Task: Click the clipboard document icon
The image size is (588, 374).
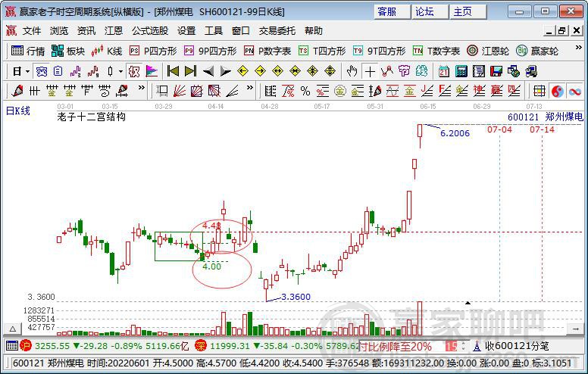Action: pyautogui.click(x=58, y=71)
